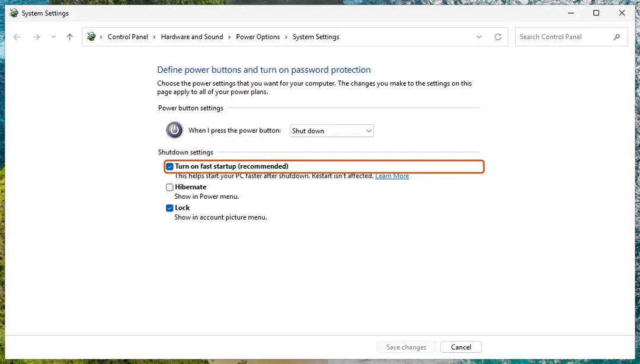Expand chevron before Control Panel breadcrumb
640x364 pixels.
click(101, 37)
